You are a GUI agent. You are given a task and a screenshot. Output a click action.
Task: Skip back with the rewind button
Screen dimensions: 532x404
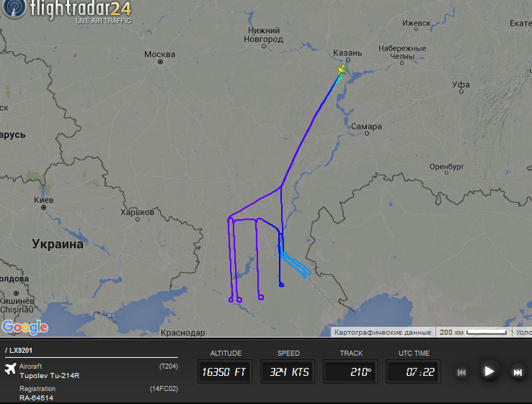(x=461, y=373)
